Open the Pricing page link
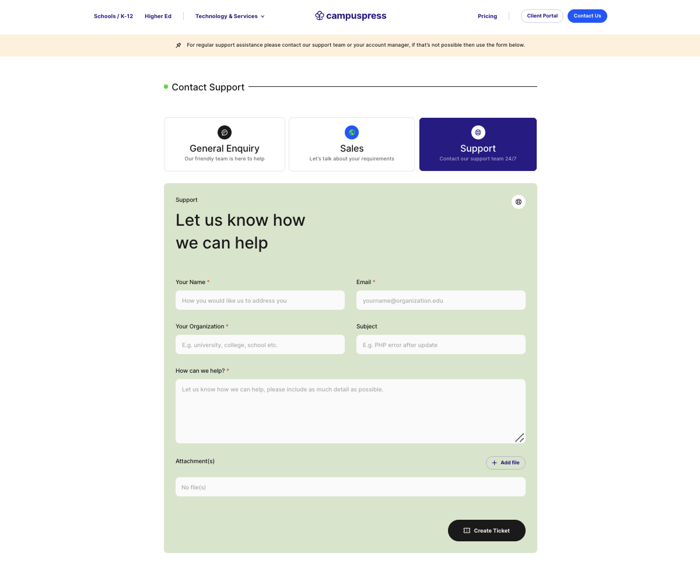Screen dimensions: 700x588 click(487, 16)
